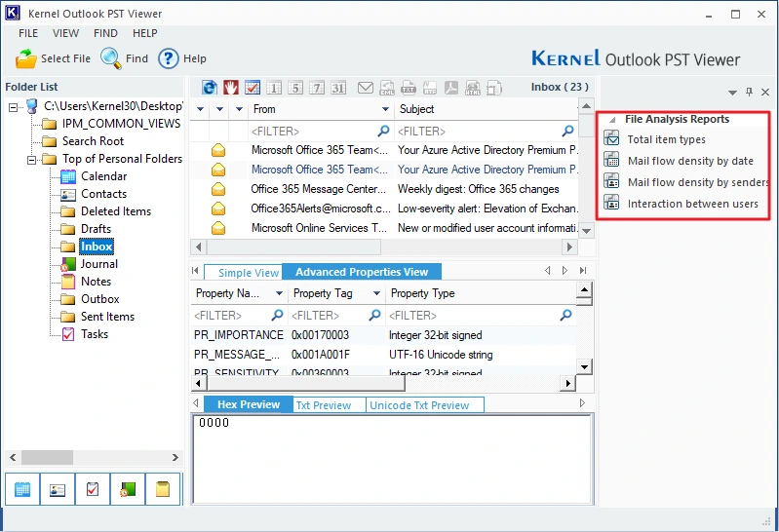Open contacts card shortcut icon below folder list
This screenshot has width=779, height=532.
(58, 489)
